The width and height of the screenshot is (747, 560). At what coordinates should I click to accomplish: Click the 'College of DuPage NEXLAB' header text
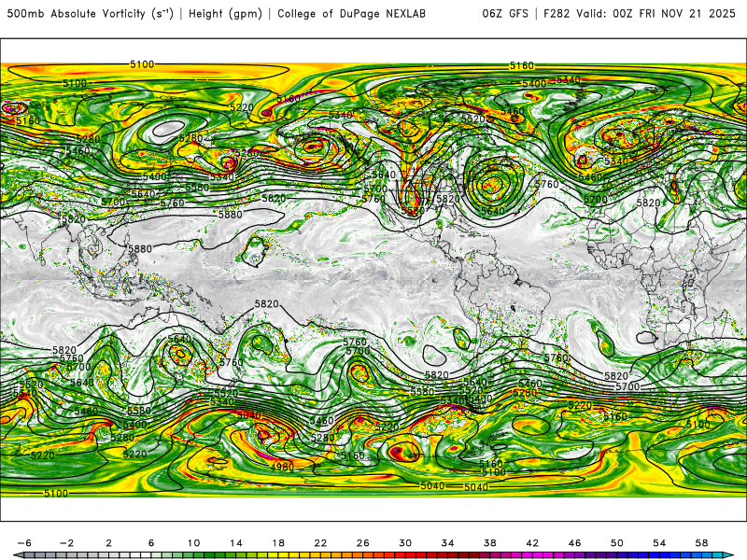click(351, 14)
